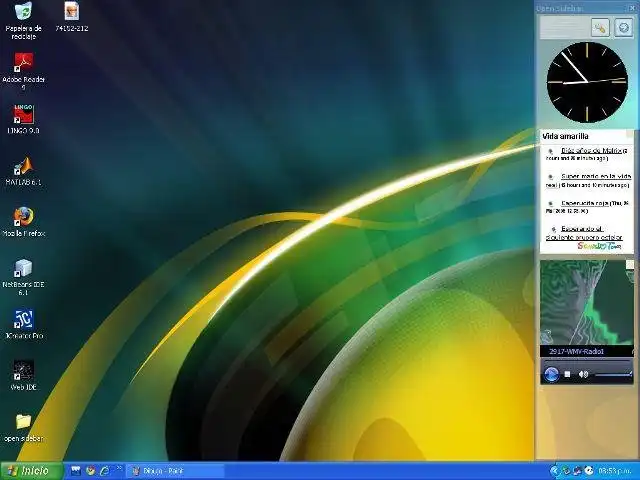Click the analog clock widget
The image size is (640, 480).
pos(587,82)
